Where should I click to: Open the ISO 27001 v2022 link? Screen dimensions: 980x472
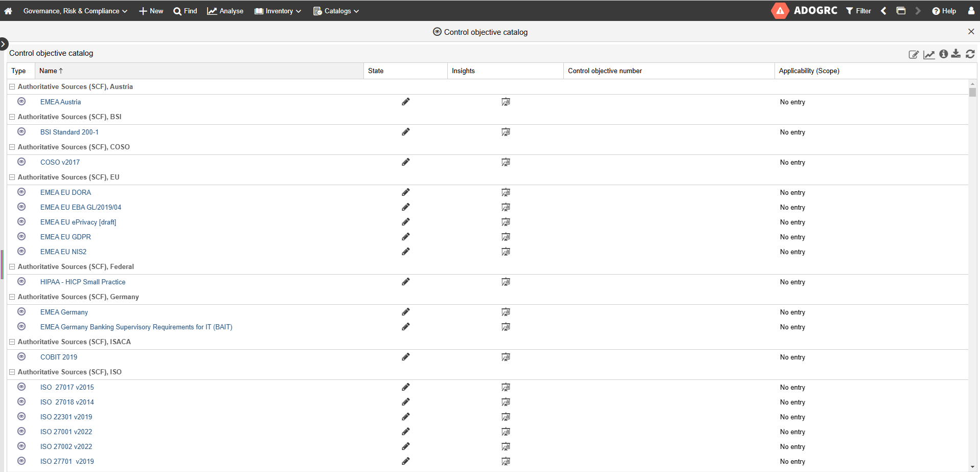(66, 432)
